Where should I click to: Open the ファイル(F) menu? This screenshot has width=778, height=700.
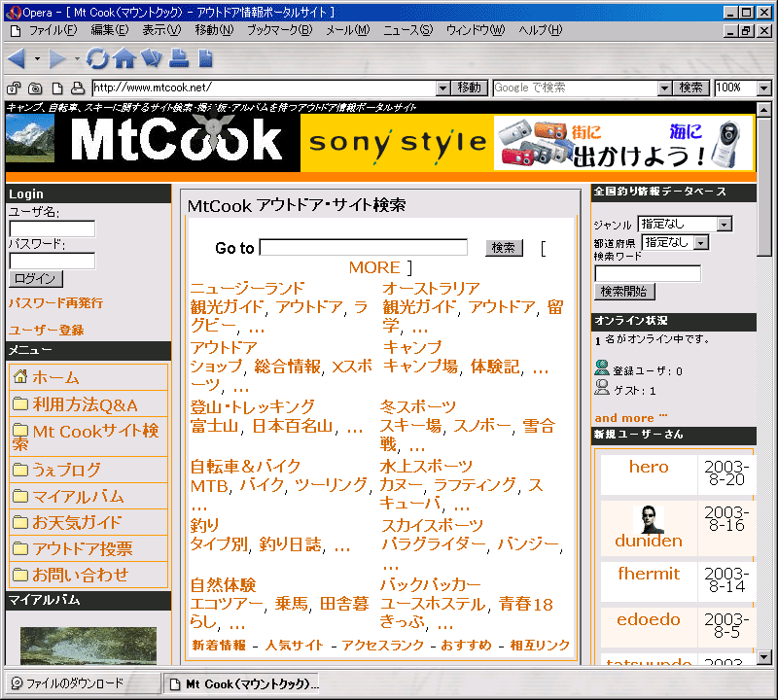53,31
